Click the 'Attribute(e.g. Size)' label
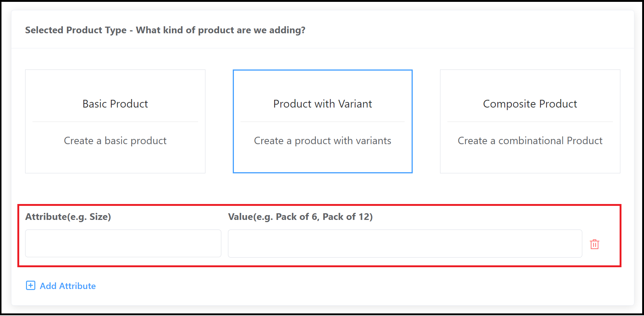This screenshot has height=316, width=644. (68, 217)
